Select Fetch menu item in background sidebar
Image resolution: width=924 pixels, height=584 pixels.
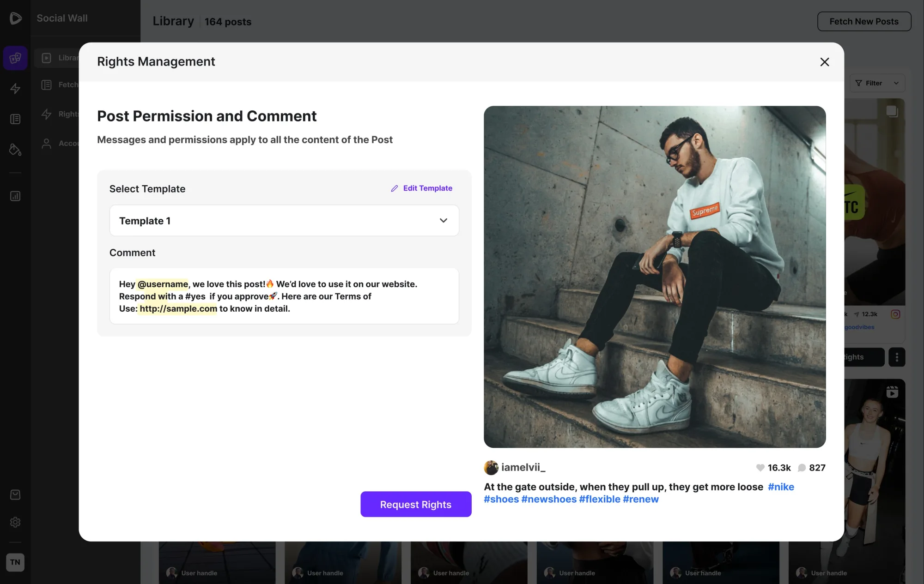pyautogui.click(x=59, y=85)
